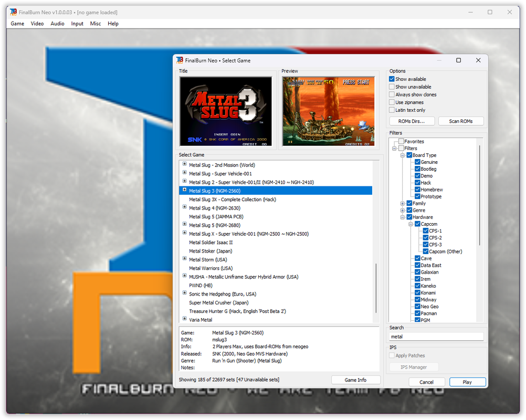The width and height of the screenshot is (526, 420).
Task: Collapse the Capcom tree node
Action: (x=411, y=224)
